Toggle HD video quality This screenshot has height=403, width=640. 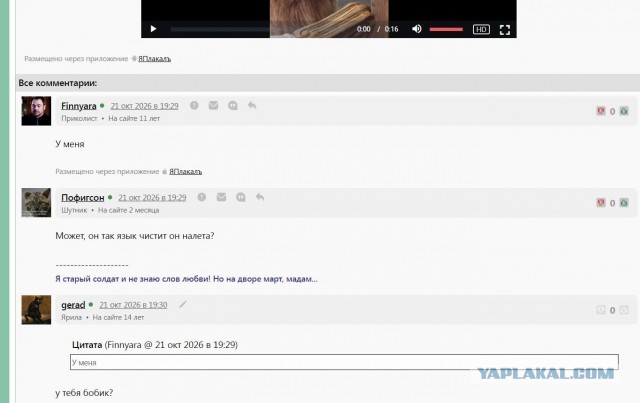pyautogui.click(x=481, y=29)
